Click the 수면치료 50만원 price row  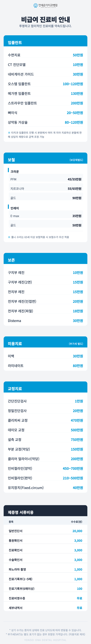click(x=45, y=55)
